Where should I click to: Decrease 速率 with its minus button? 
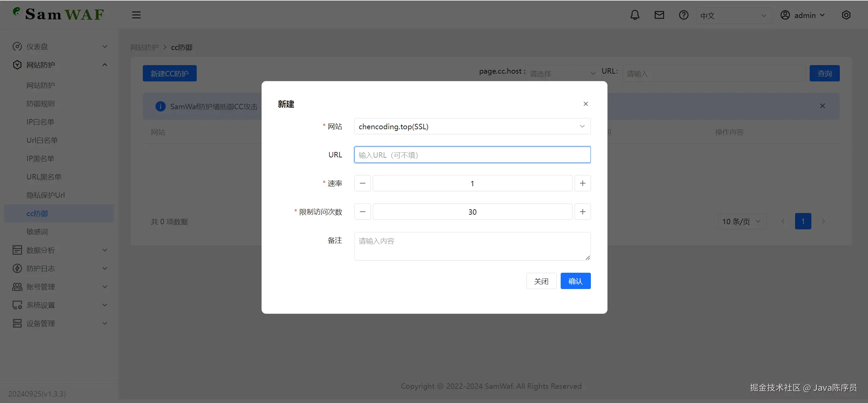(362, 184)
